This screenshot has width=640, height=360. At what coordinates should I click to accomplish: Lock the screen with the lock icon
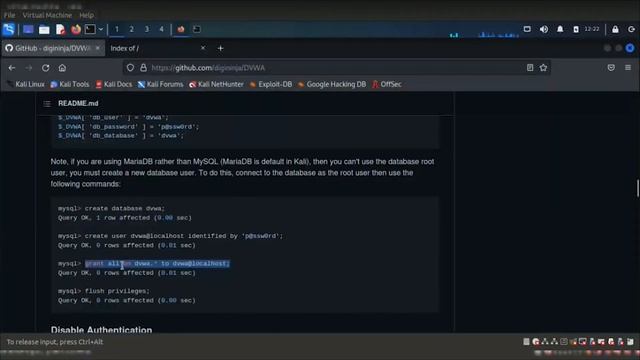615,29
